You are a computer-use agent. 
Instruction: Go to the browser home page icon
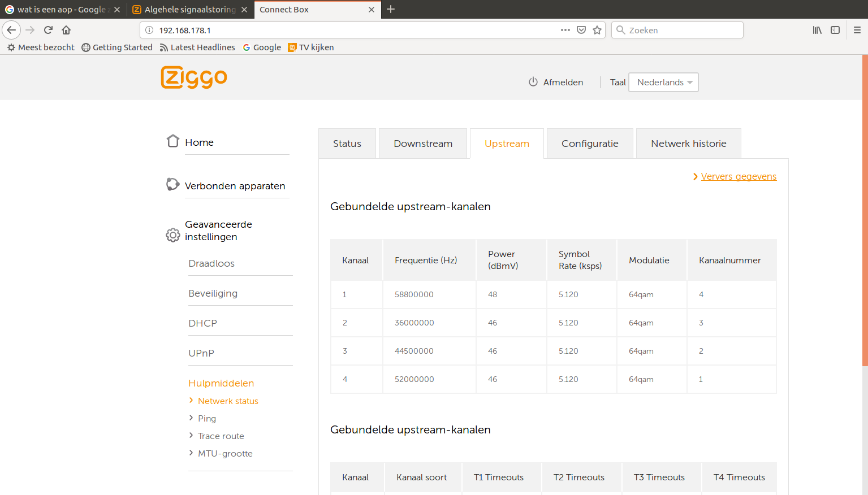click(66, 30)
